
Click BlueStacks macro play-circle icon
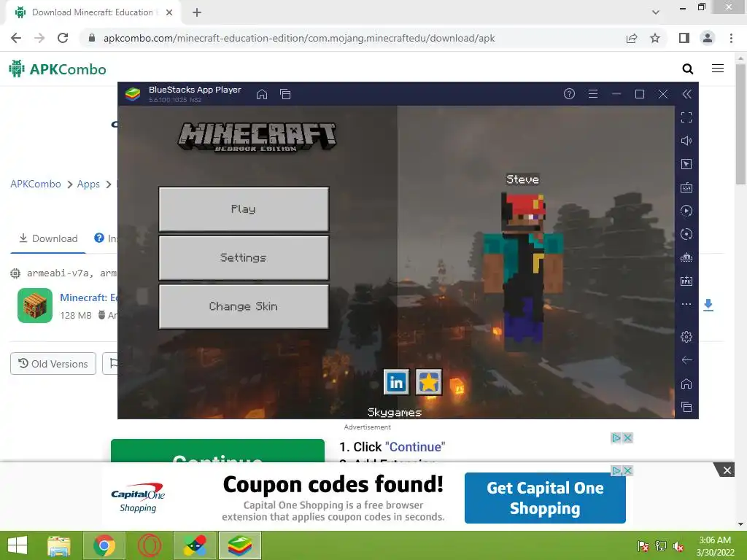point(686,211)
